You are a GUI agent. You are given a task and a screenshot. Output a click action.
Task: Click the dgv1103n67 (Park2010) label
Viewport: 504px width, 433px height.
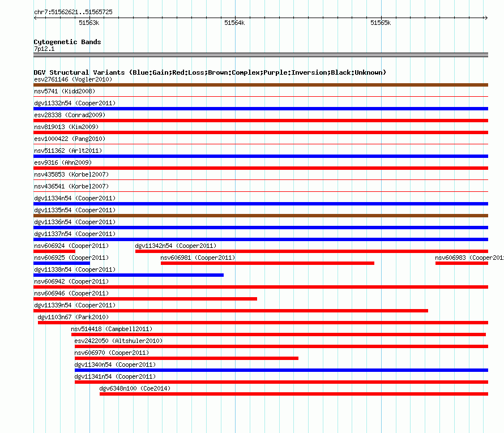pyautogui.click(x=73, y=317)
